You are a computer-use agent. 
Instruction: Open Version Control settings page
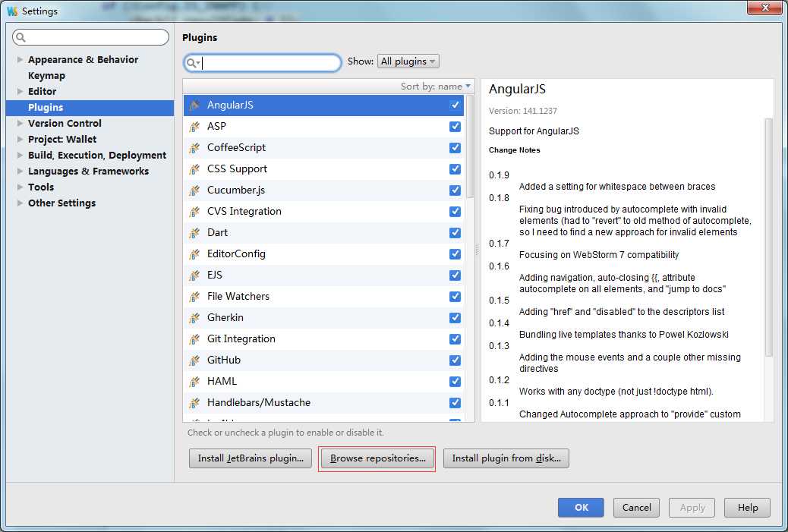point(65,123)
